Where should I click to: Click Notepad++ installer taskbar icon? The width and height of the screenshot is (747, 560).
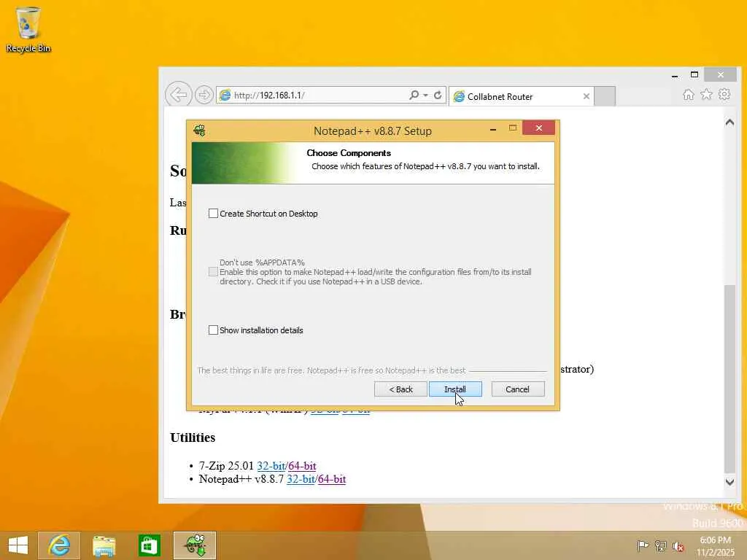pos(195,545)
